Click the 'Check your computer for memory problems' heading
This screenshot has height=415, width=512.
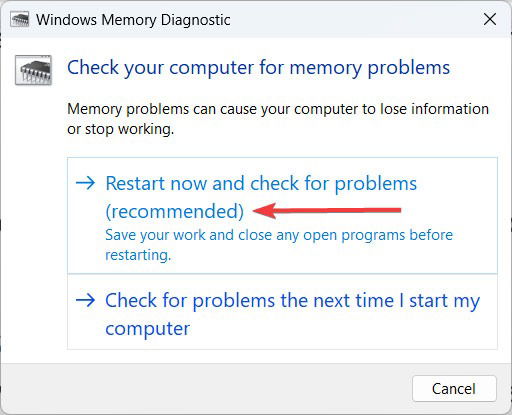[258, 68]
